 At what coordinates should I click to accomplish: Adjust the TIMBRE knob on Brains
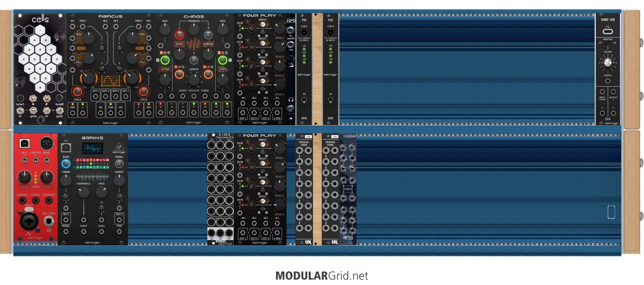[66, 180]
